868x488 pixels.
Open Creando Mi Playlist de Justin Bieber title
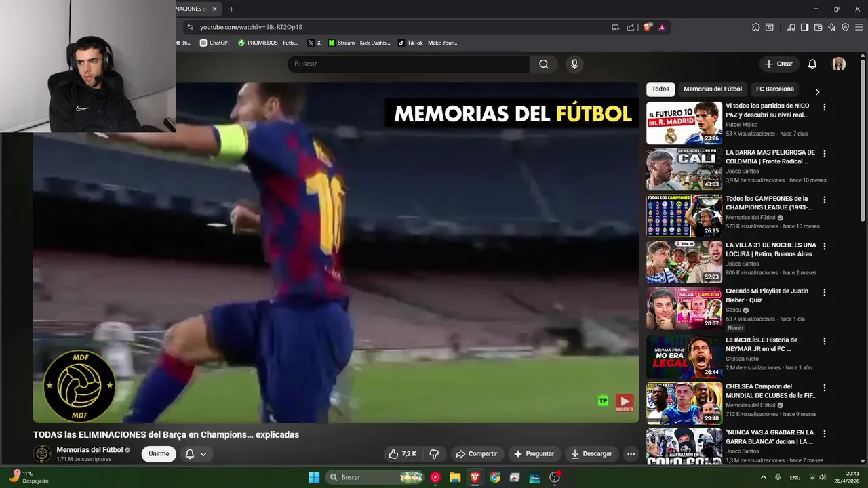[767, 296]
